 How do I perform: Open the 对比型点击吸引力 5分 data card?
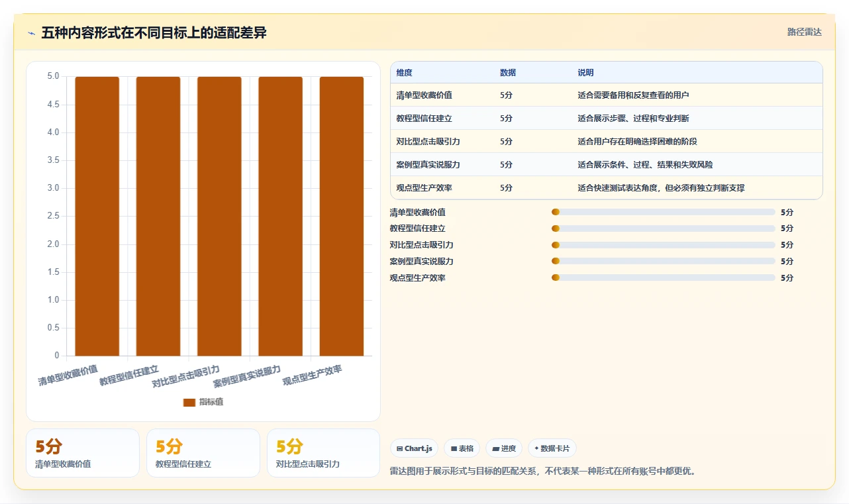324,453
